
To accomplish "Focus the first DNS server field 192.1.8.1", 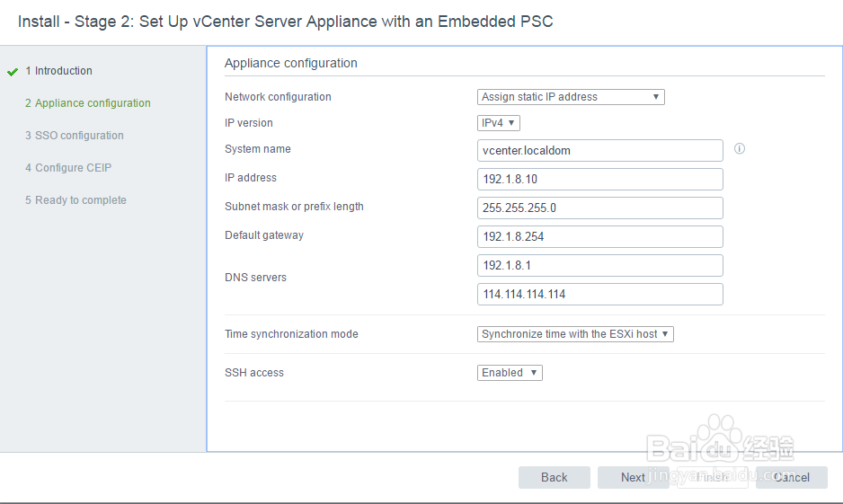I will click(x=600, y=265).
